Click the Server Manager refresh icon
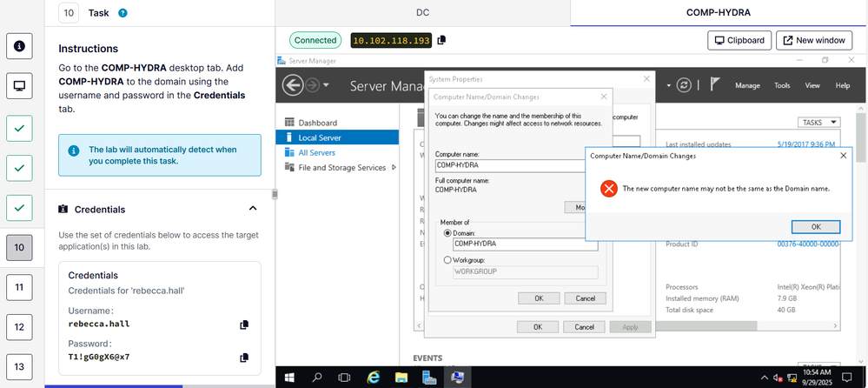 click(x=686, y=85)
